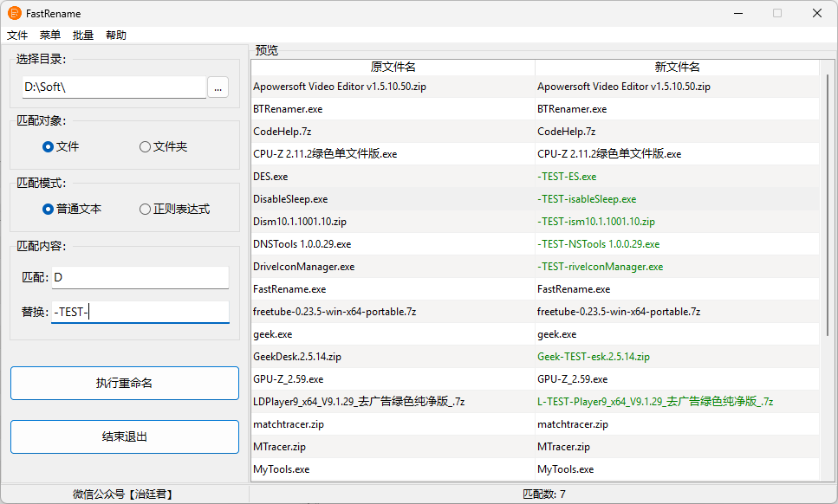
Task: Click the 结束退出 button
Action: [x=125, y=436]
